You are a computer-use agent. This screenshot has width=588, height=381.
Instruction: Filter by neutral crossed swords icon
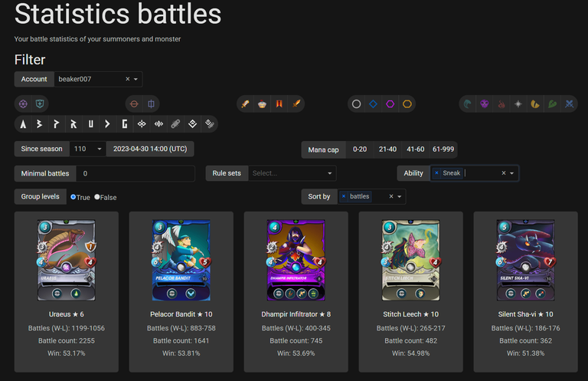click(570, 104)
